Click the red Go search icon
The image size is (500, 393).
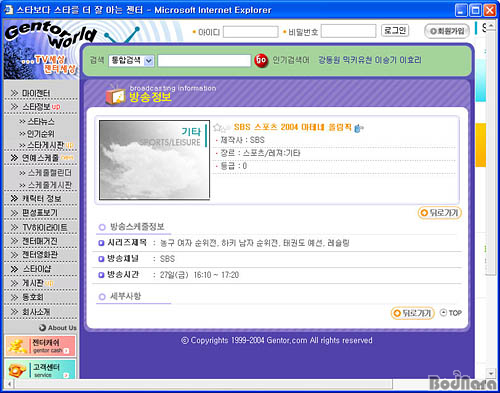click(x=261, y=61)
